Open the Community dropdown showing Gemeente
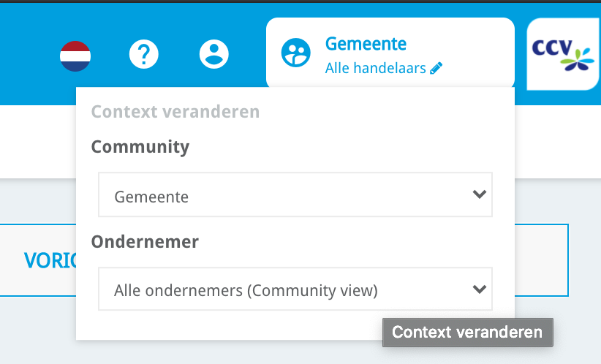 point(295,194)
